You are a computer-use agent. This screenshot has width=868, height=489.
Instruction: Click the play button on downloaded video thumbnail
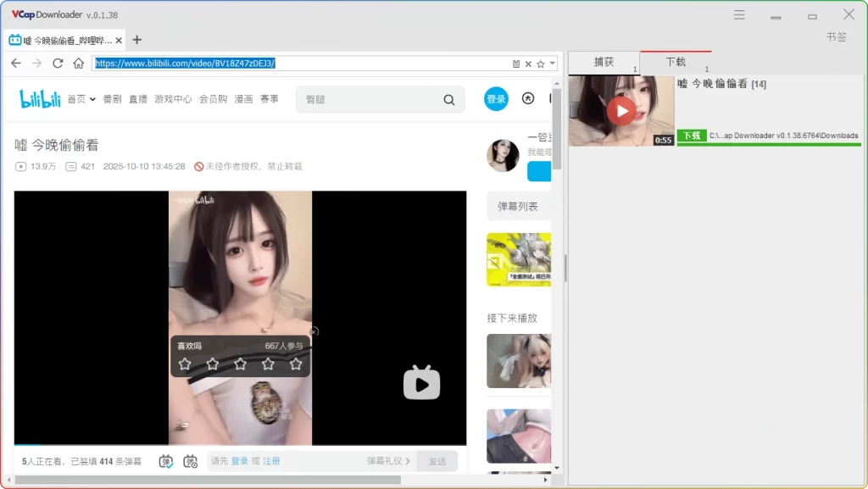point(621,110)
